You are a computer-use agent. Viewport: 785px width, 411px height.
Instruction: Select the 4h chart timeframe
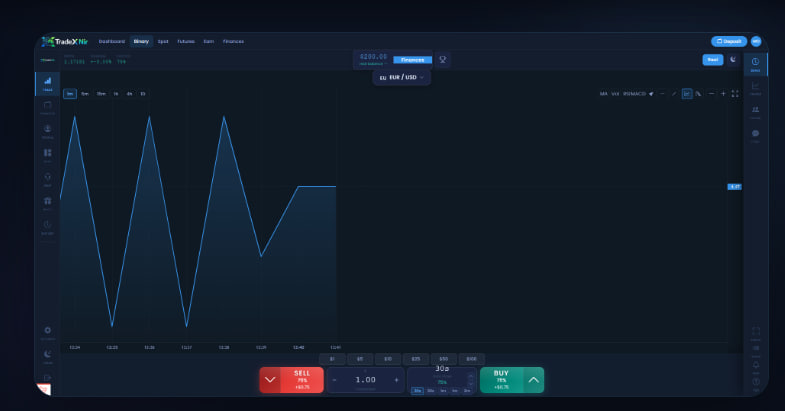click(x=129, y=94)
